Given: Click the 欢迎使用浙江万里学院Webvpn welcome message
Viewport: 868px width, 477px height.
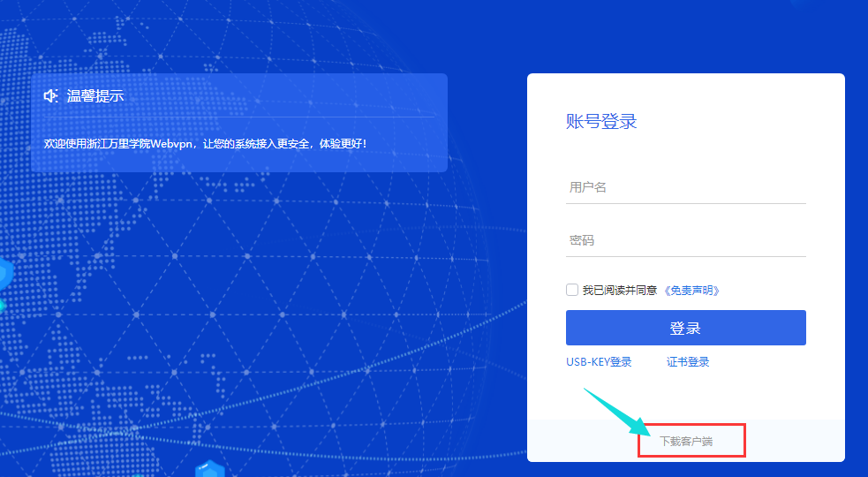Looking at the screenshot, I should [205, 144].
